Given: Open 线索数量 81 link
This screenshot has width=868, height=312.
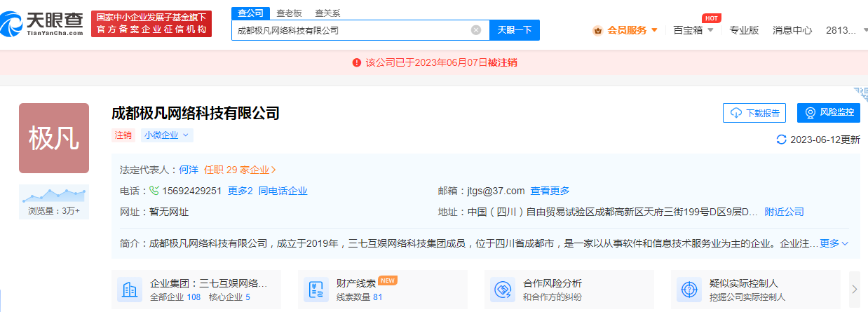Looking at the screenshot, I should point(359,297).
